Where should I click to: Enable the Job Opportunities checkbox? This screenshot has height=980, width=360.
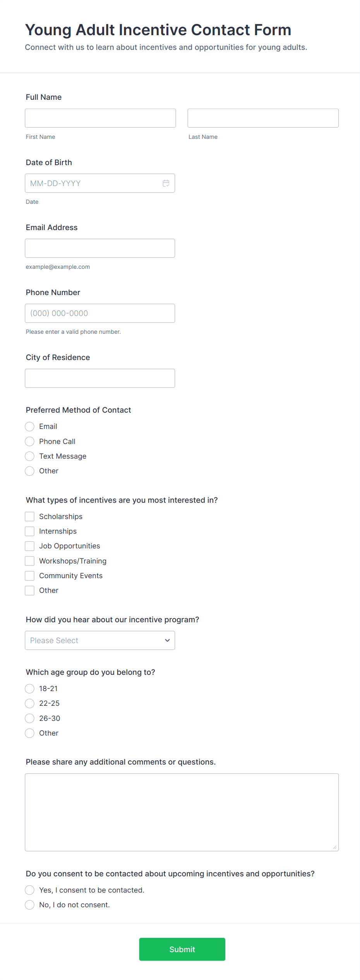[x=30, y=546]
